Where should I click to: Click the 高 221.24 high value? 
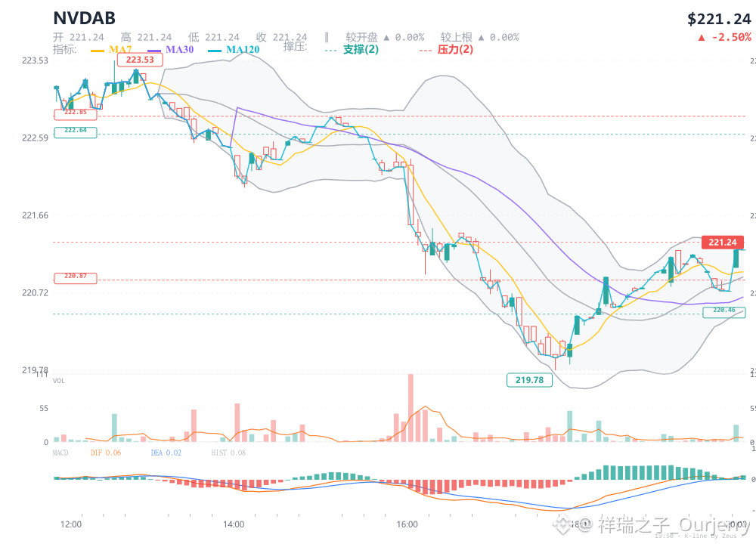[146, 37]
